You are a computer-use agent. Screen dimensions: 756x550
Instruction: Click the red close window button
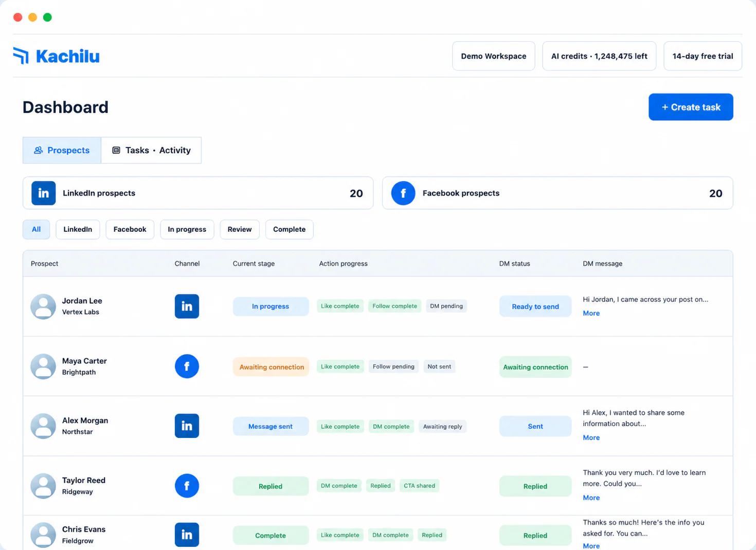coord(17,17)
